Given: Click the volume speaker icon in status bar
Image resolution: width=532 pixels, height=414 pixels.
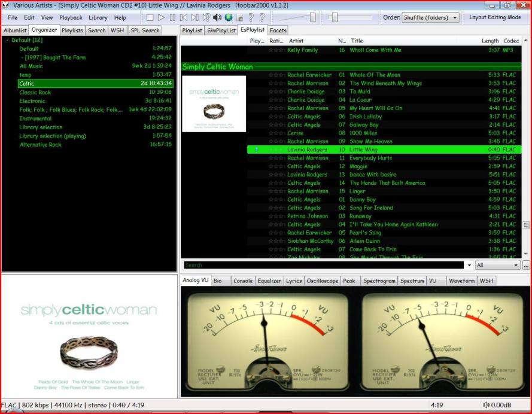Looking at the screenshot, I should (x=486, y=406).
